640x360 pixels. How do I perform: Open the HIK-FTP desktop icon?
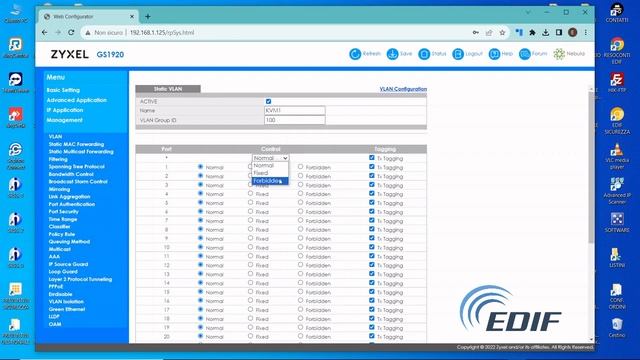[x=617, y=82]
